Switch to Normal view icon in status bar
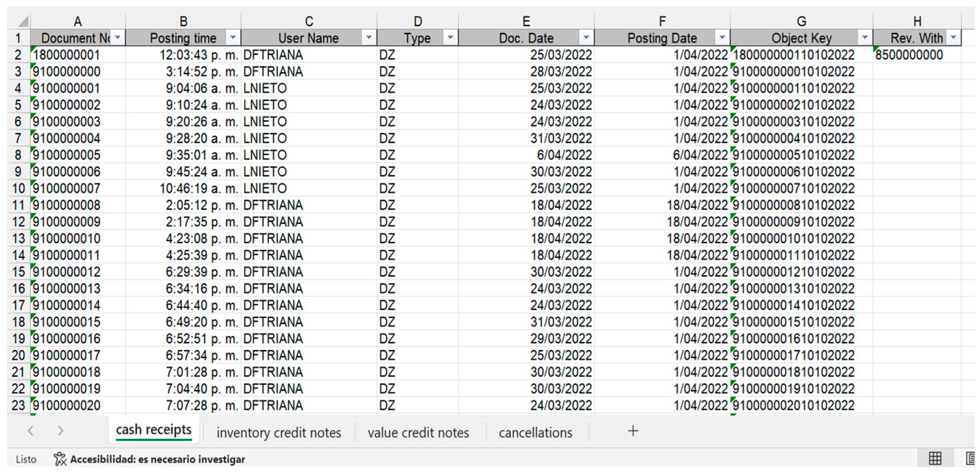 pyautogui.click(x=935, y=458)
